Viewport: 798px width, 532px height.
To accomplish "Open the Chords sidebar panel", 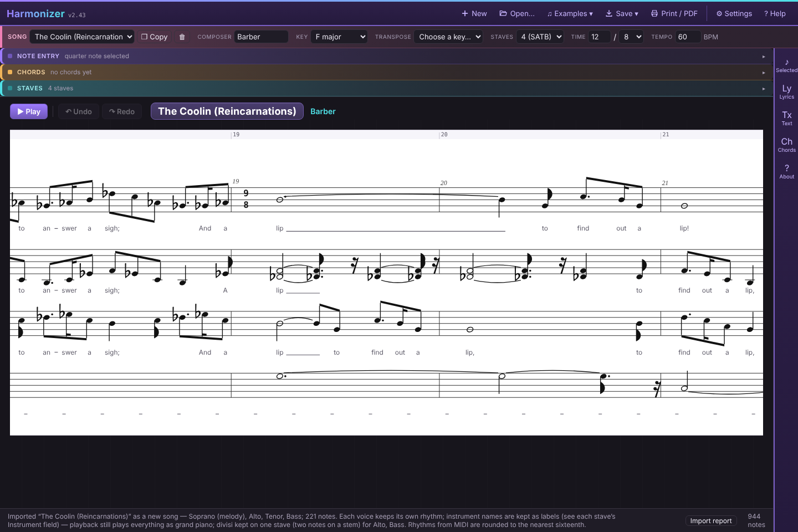I will 786,145.
